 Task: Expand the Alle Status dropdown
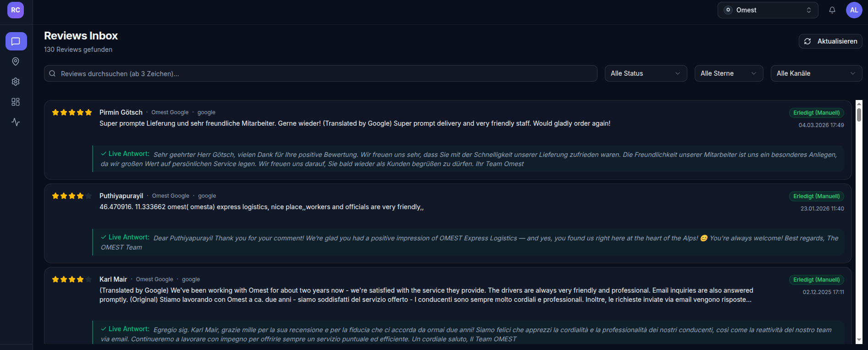pyautogui.click(x=646, y=73)
